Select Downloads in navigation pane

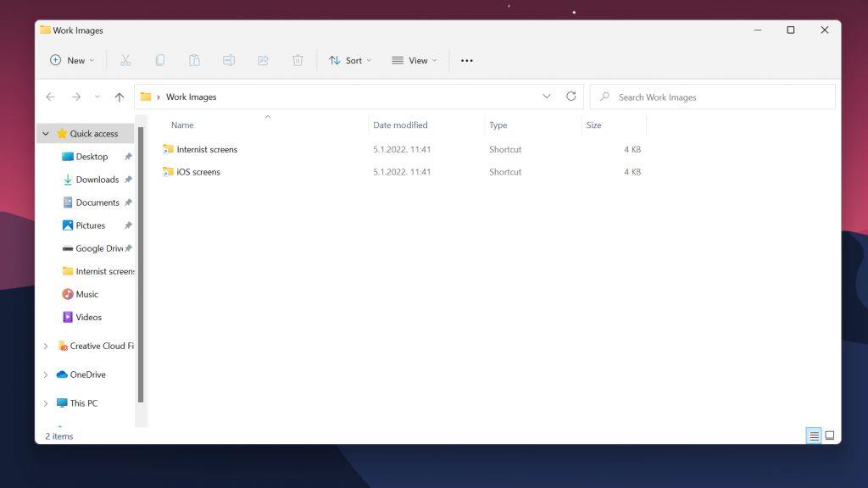pos(97,180)
